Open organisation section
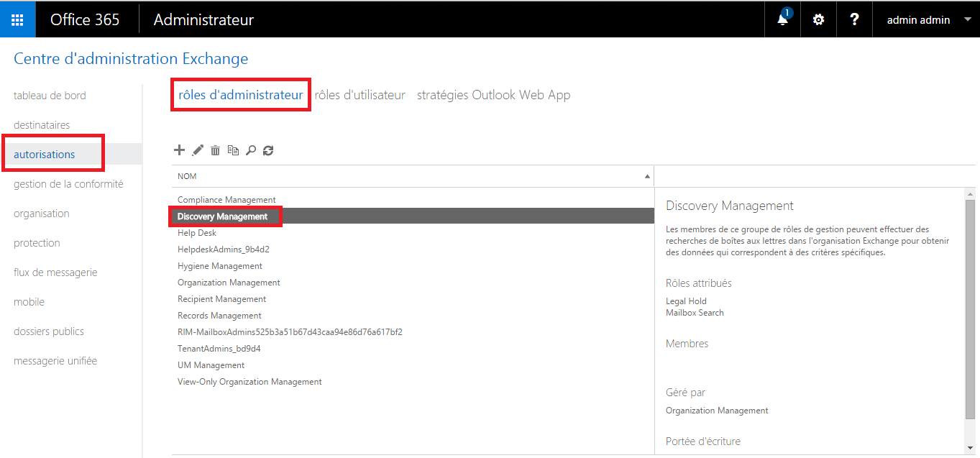Image resolution: width=980 pixels, height=458 pixels. point(42,214)
